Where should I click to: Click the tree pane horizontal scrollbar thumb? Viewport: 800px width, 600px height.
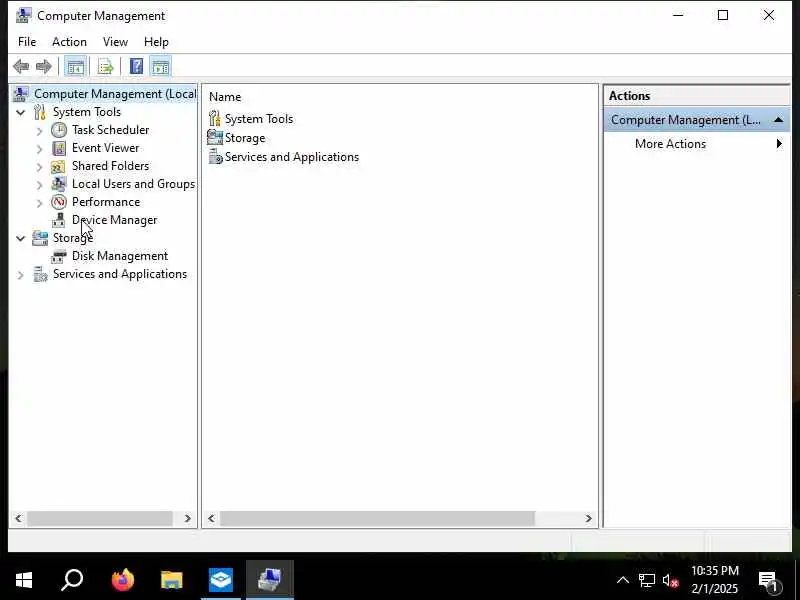(x=100, y=518)
